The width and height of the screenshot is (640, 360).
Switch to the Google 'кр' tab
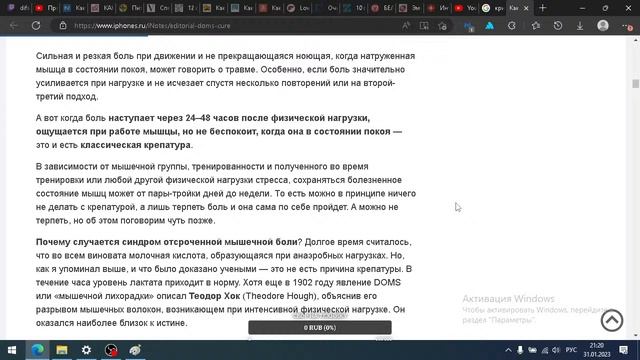coord(493,8)
